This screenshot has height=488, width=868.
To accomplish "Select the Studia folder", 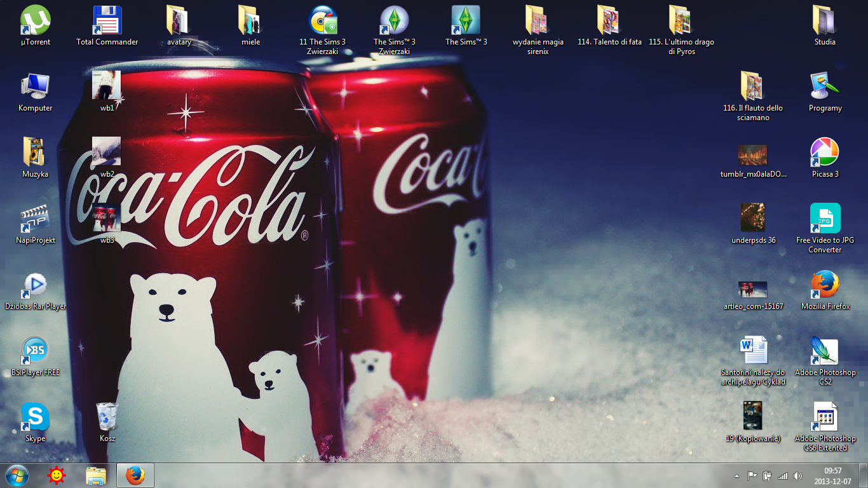I will (x=825, y=25).
